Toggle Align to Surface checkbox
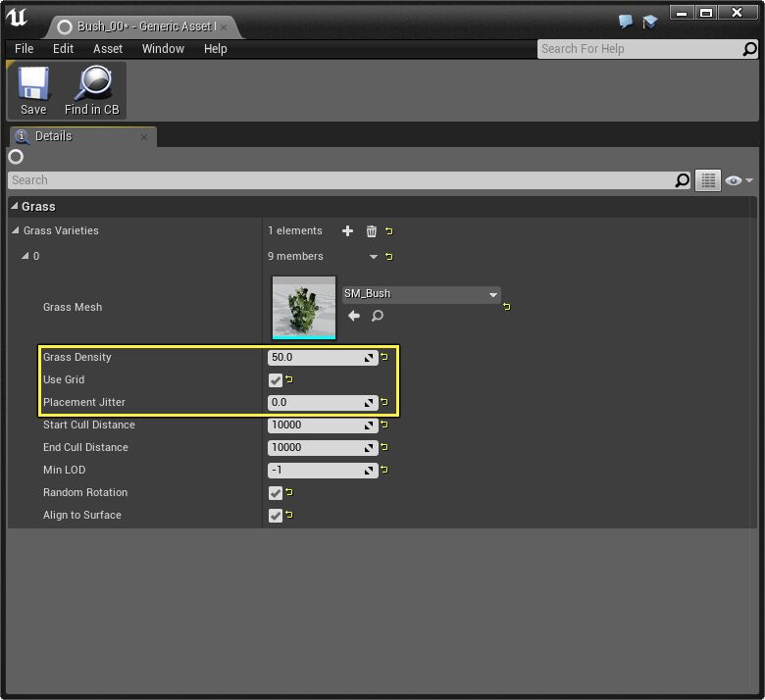Image resolution: width=765 pixels, height=700 pixels. [x=276, y=516]
